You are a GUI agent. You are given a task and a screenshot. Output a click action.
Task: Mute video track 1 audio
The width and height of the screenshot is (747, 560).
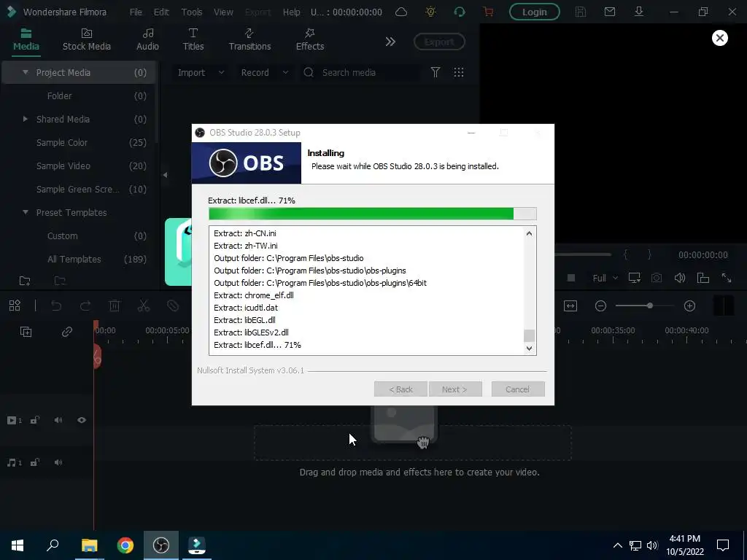click(58, 420)
